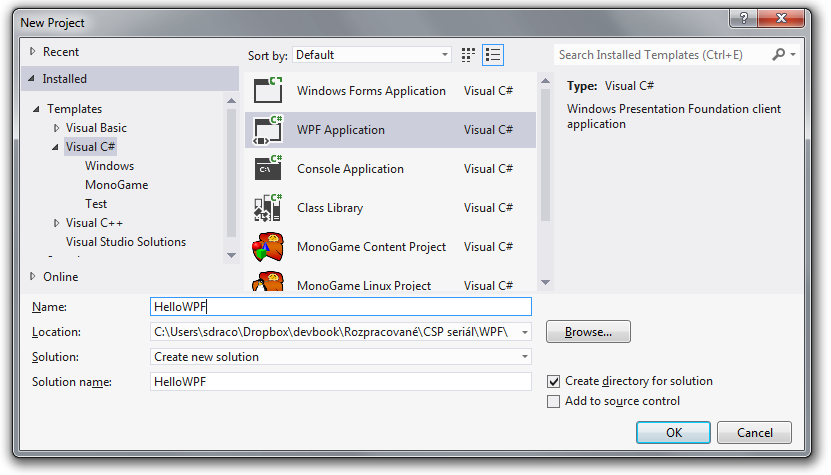Screen dimensions: 831x475
Task: Select Test template category
Action: (96, 204)
